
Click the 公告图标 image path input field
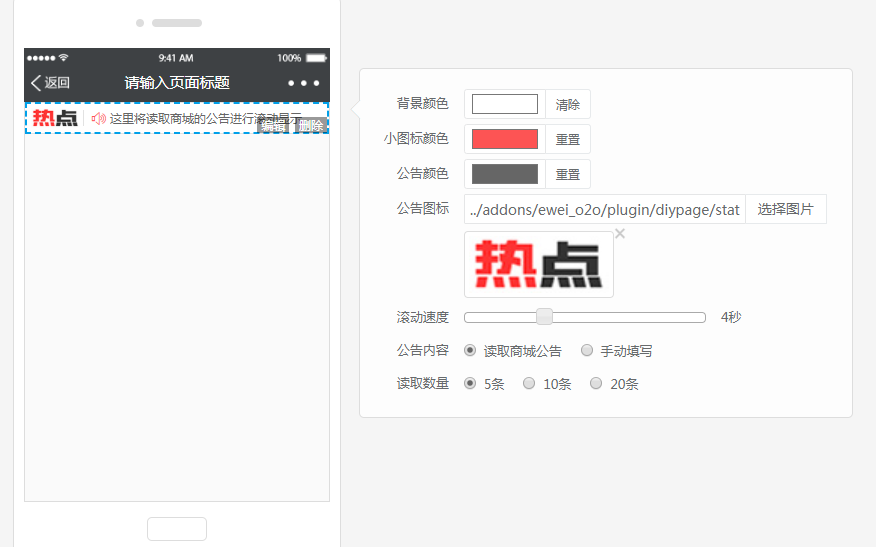click(605, 209)
